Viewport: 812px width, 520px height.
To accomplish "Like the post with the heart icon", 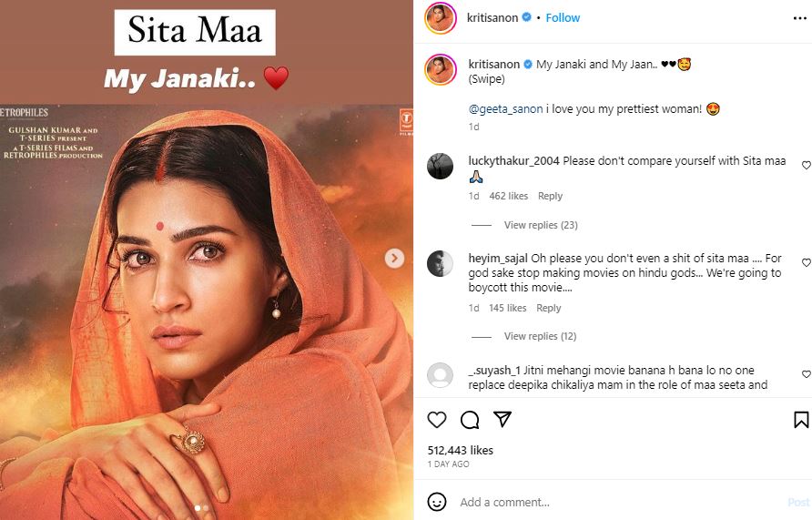I will [x=437, y=420].
